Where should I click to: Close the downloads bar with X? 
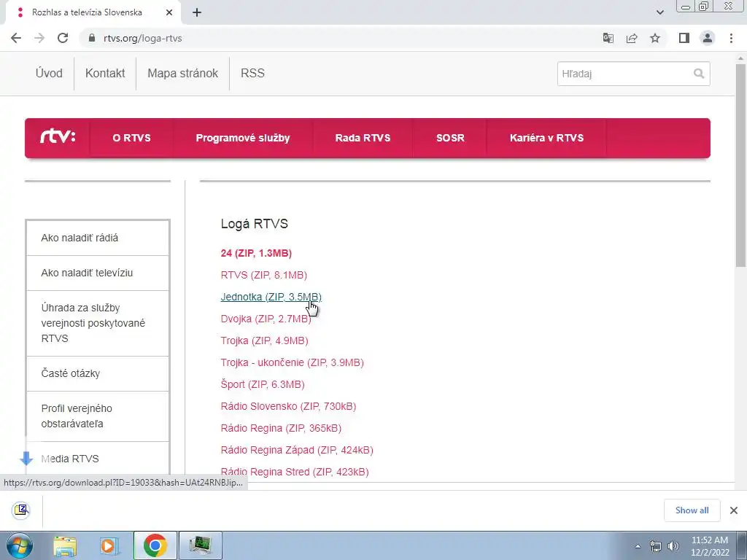coord(734,510)
